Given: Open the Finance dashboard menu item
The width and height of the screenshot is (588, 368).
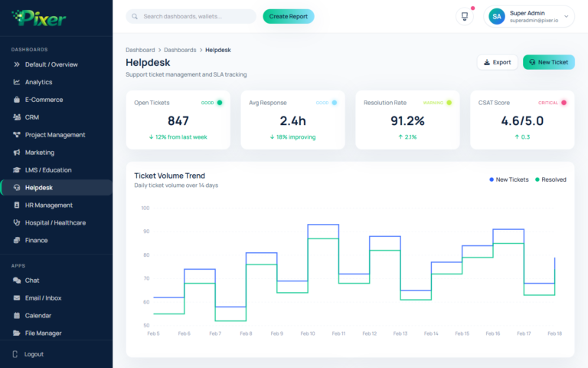Looking at the screenshot, I should click(36, 241).
